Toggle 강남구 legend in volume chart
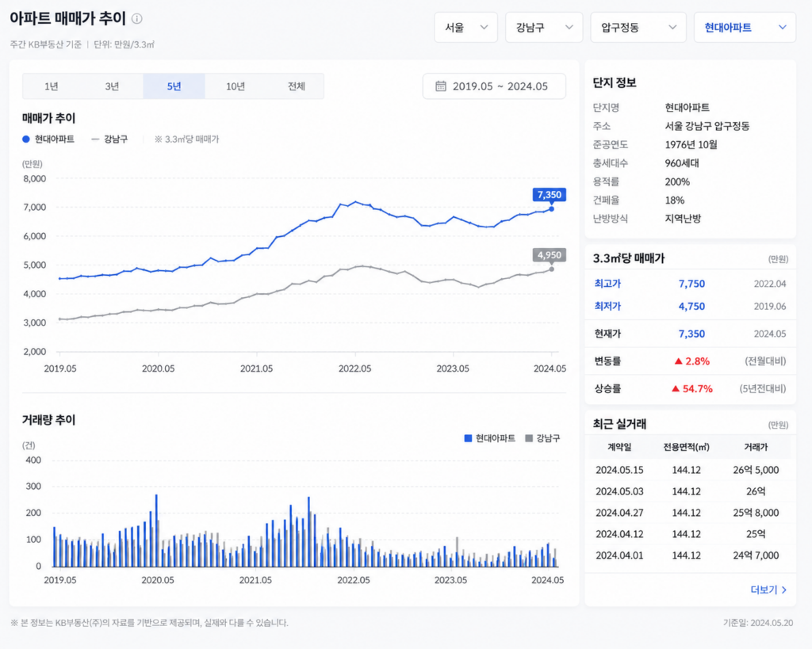Image resolution: width=812 pixels, height=649 pixels. (542, 438)
